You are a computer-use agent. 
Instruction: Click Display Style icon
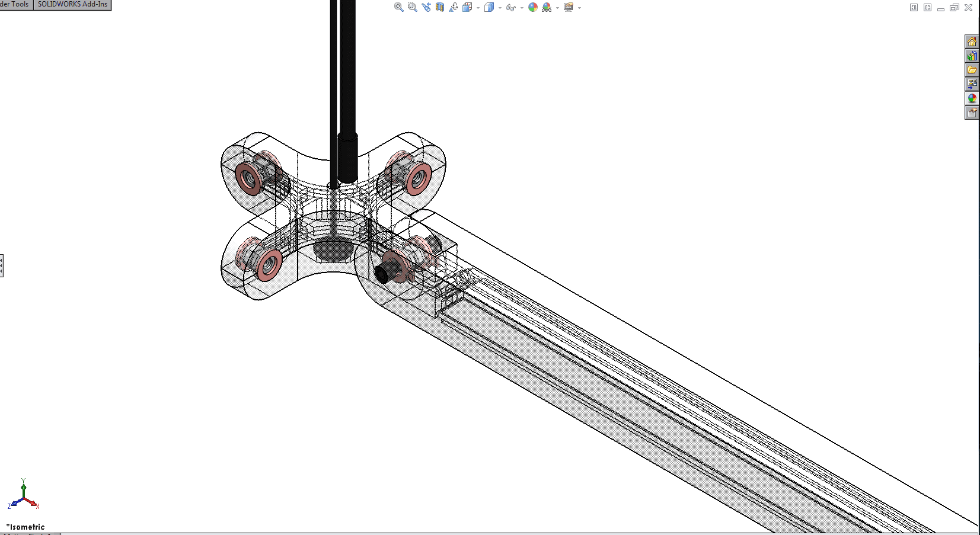(x=489, y=7)
